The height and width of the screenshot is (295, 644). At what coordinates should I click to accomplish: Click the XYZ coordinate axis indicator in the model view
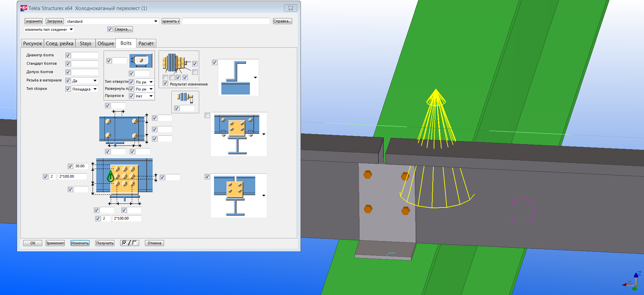coord(632,281)
